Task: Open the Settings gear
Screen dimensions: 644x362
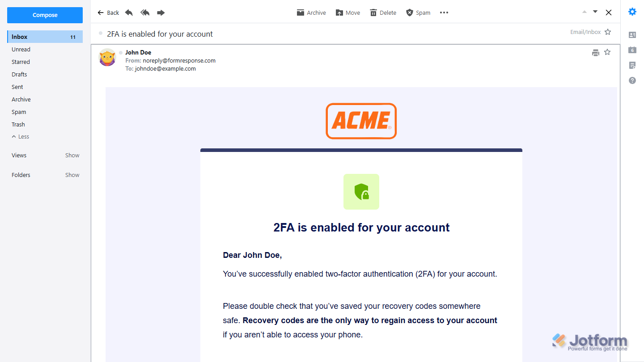Action: (x=632, y=12)
